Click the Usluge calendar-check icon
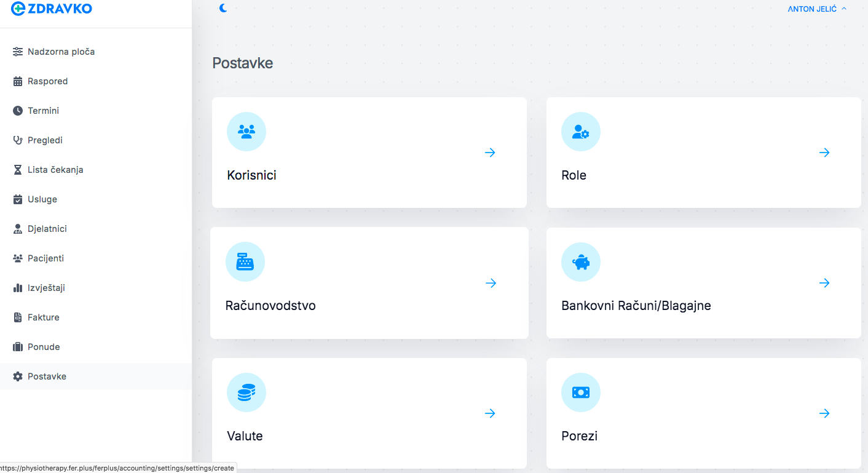 pyautogui.click(x=18, y=199)
